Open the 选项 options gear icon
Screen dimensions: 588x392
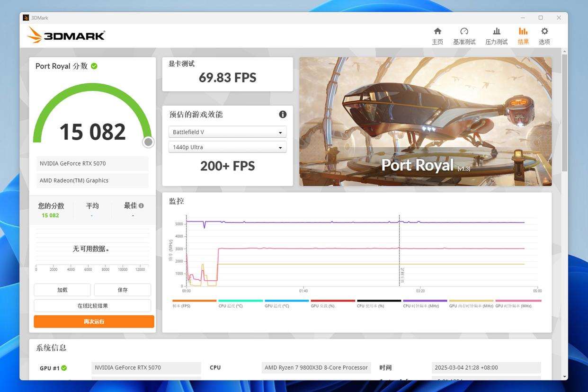(544, 31)
